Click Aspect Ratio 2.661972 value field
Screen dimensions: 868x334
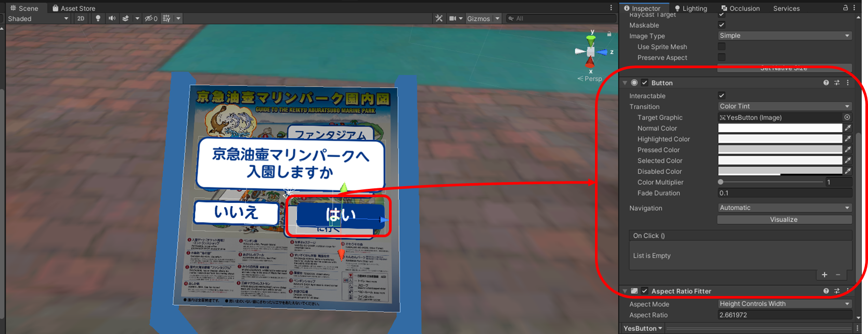pyautogui.click(x=784, y=315)
